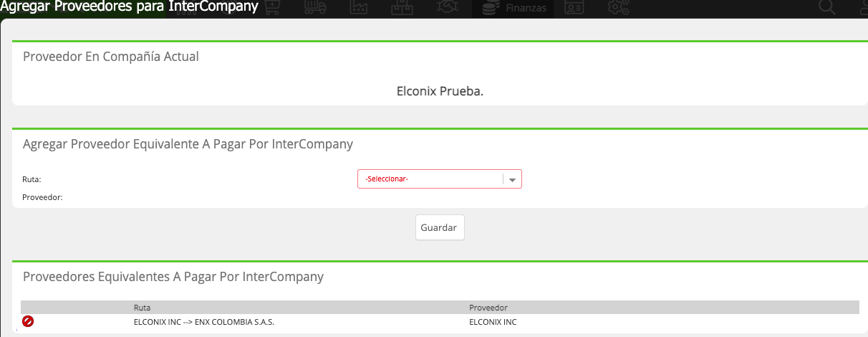Click the Ruta column header

[143, 307]
